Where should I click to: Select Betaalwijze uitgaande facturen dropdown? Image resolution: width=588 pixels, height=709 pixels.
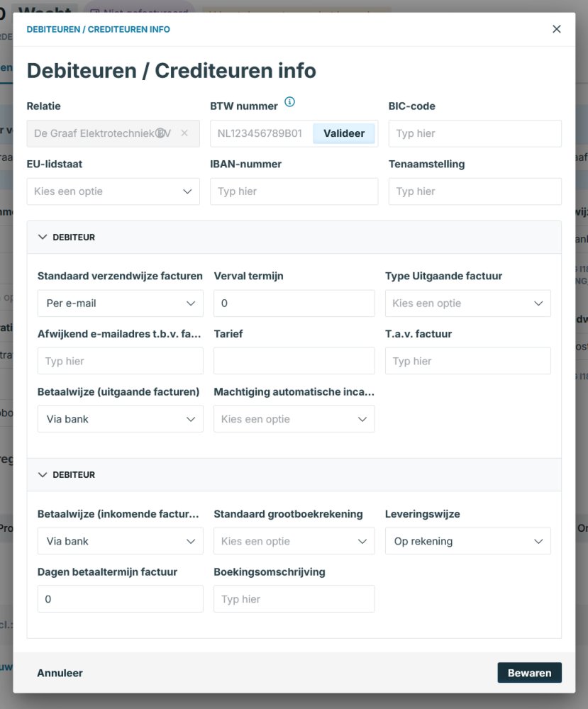coord(120,419)
